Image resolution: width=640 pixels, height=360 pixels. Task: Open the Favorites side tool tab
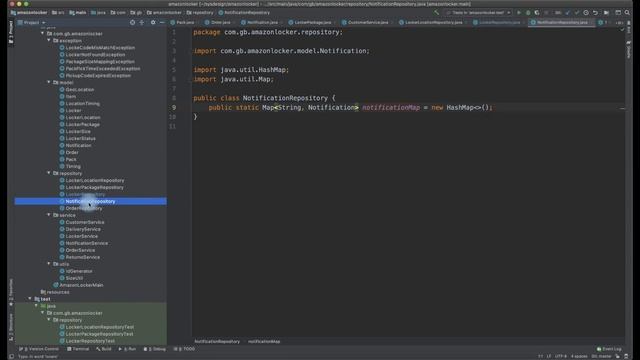[x=11, y=292]
